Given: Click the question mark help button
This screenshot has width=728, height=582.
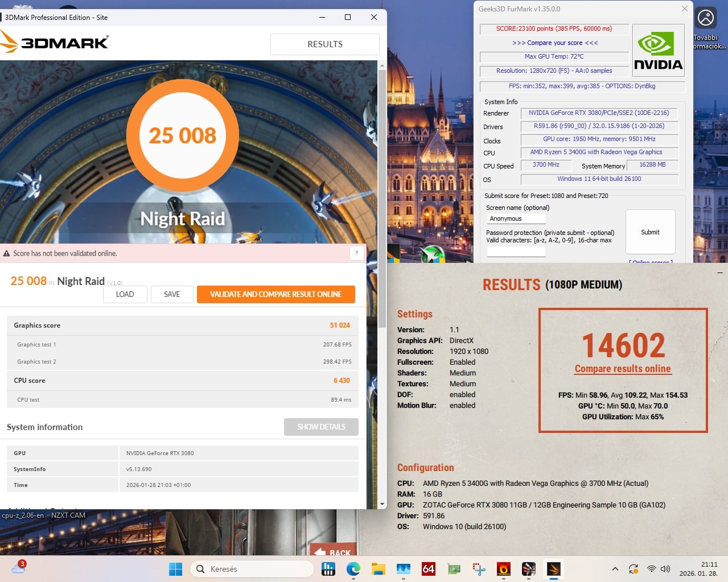Looking at the screenshot, I should [x=357, y=253].
